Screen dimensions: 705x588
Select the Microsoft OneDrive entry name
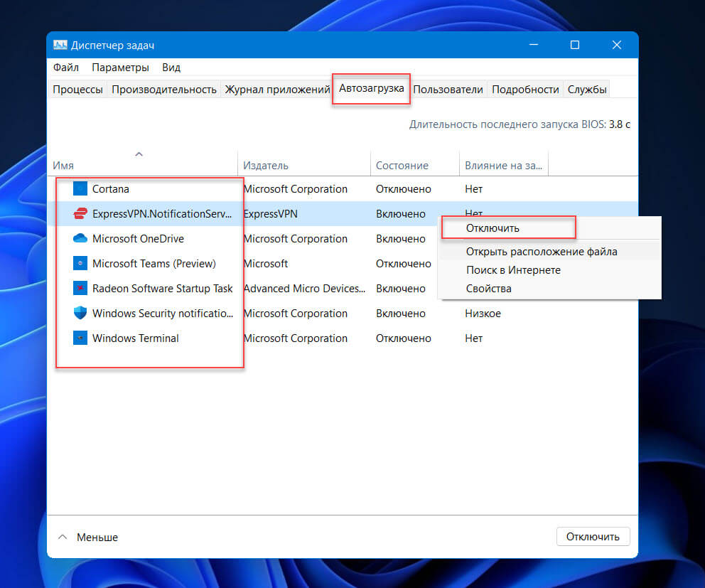tap(138, 238)
